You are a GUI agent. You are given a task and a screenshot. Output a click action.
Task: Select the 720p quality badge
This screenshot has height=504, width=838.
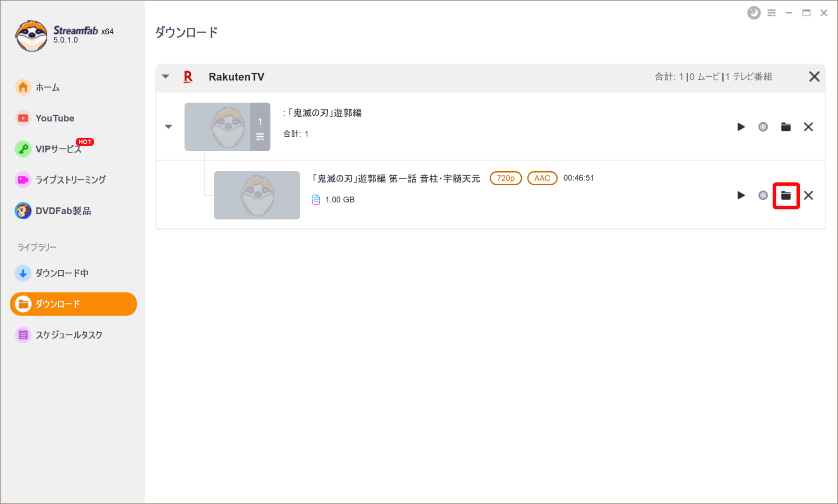point(506,178)
